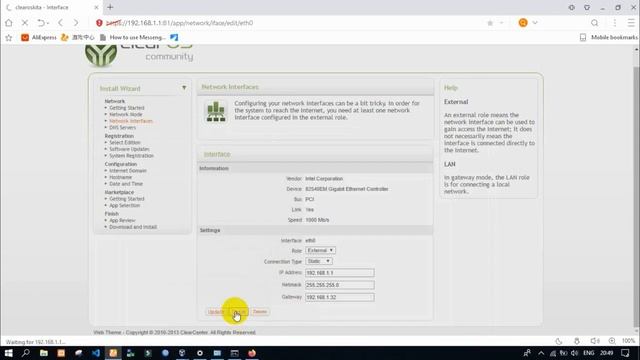The width and height of the screenshot is (640, 360).
Task: Click the taskbar volume icon
Action: tap(575, 353)
